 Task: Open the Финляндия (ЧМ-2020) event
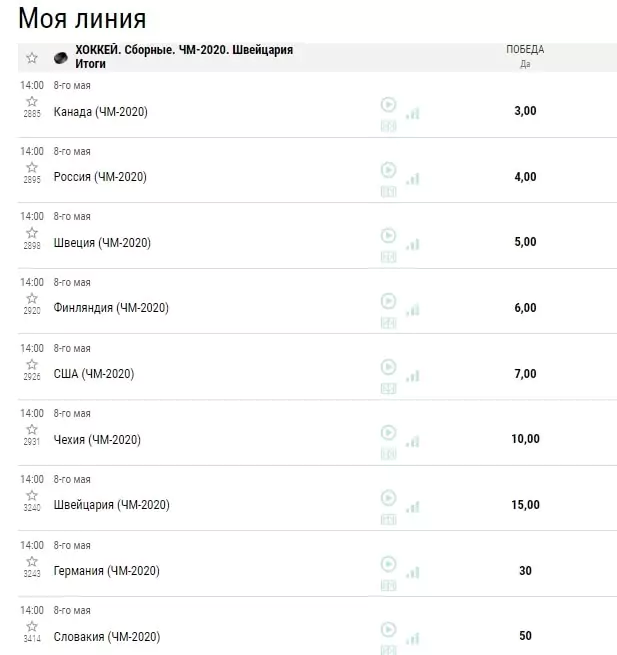pos(111,308)
